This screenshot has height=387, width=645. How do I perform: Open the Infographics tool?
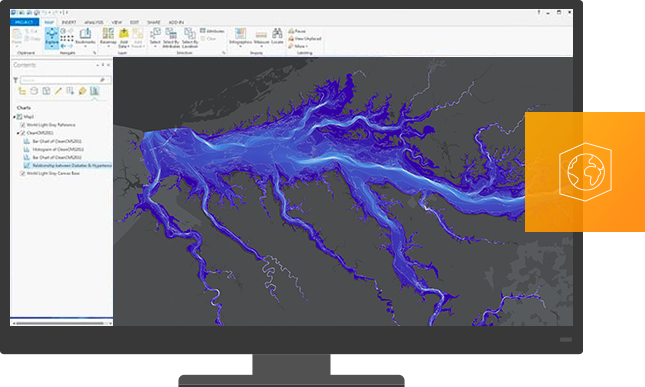(x=240, y=36)
